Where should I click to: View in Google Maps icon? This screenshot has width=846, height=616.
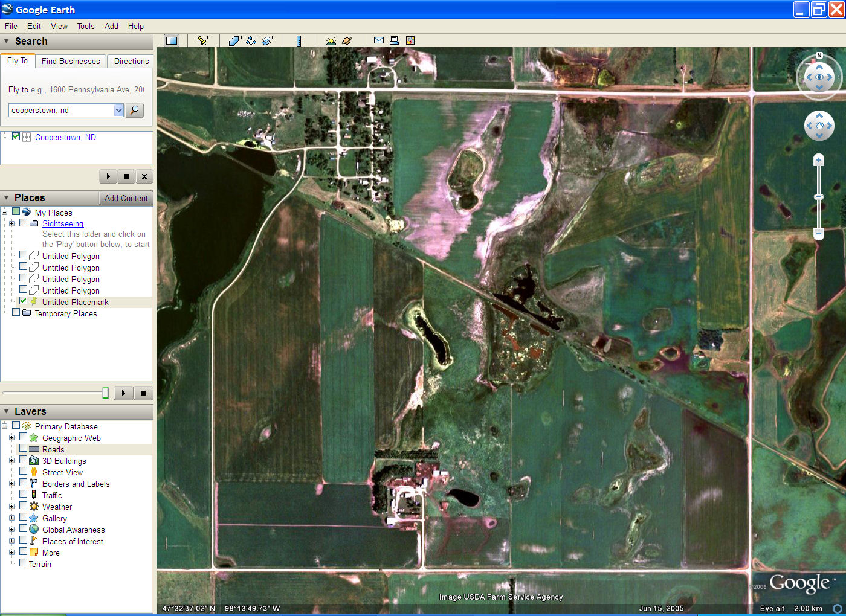410,40
